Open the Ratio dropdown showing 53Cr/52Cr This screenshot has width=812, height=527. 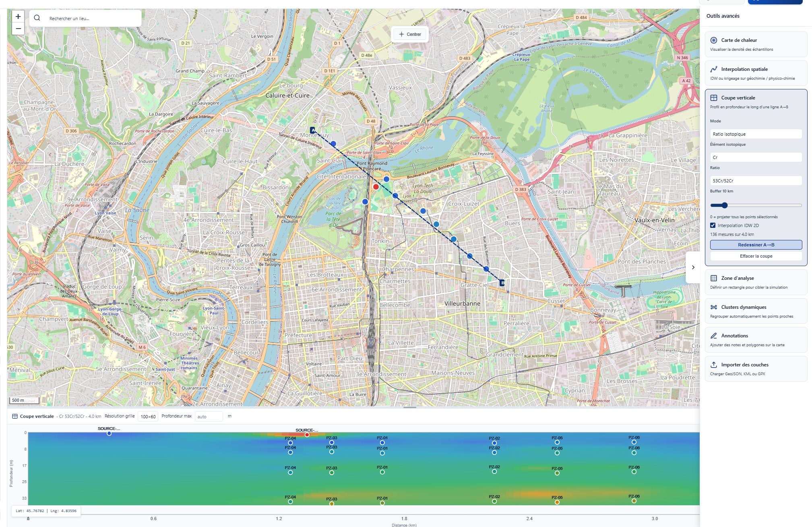(x=756, y=181)
